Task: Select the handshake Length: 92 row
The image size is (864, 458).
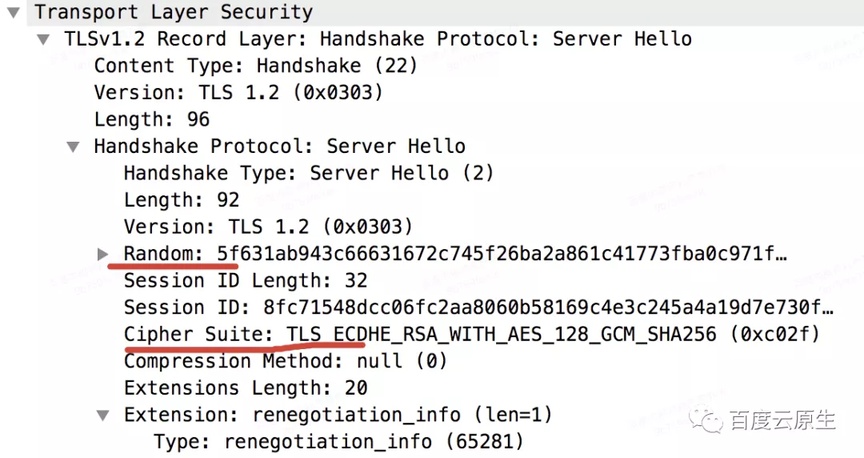Action: [182, 200]
